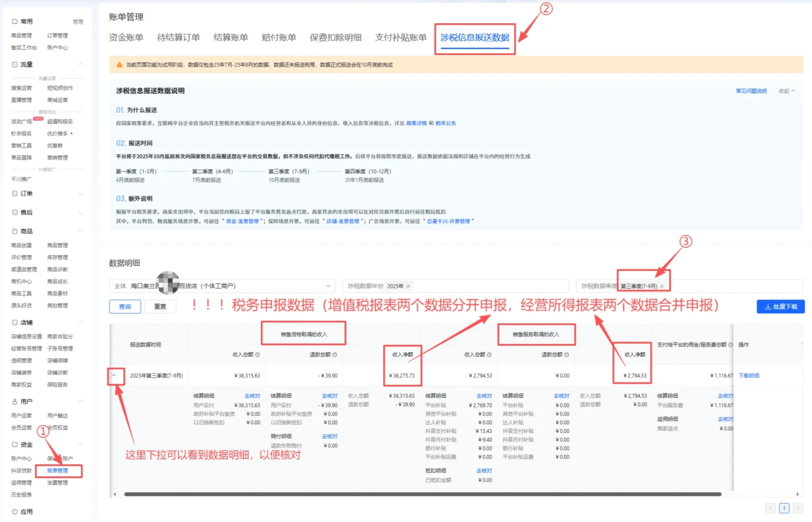Screen dimensions: 812x522
Task: Open the 主体 entity selector dropdown
Action: pyautogui.click(x=329, y=286)
